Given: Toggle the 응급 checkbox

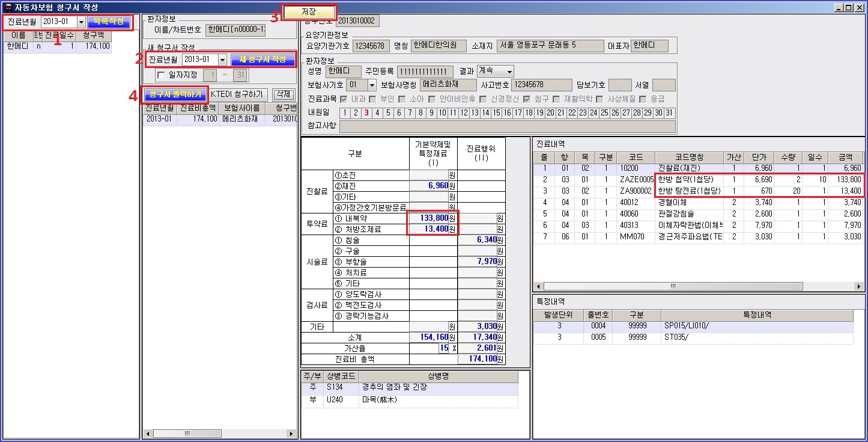Looking at the screenshot, I should click(x=643, y=99).
